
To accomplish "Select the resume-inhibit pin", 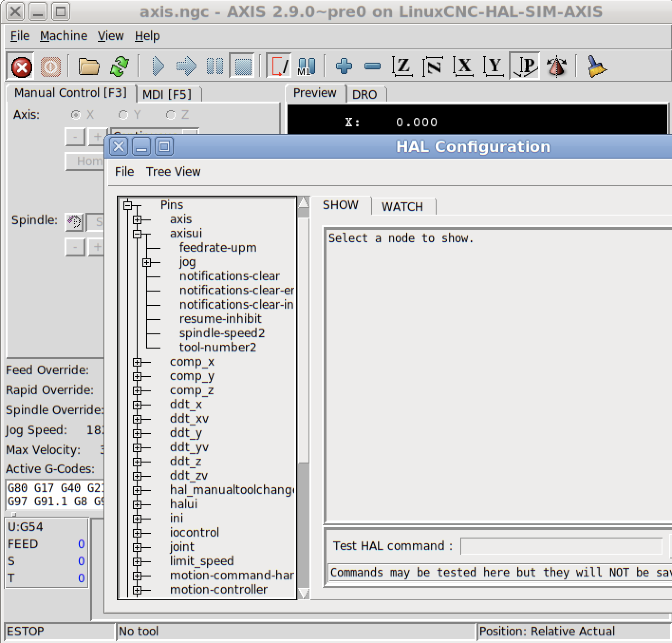I will [220, 319].
